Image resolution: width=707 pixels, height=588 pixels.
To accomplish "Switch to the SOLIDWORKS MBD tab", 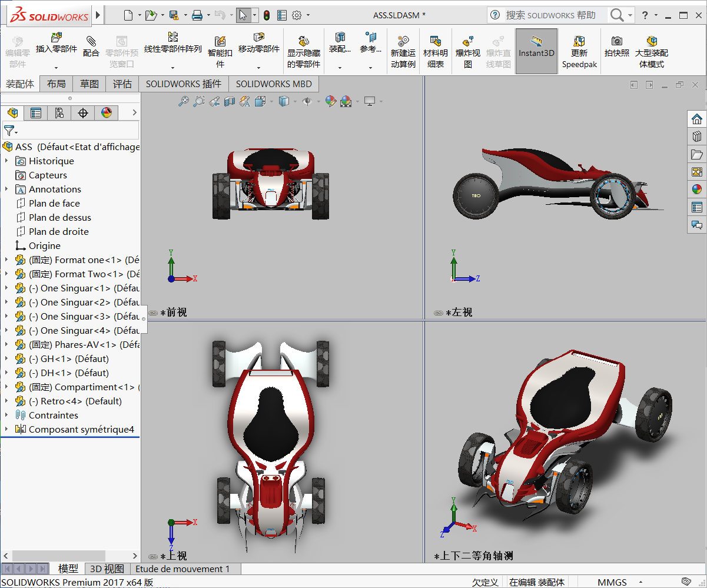I will click(274, 84).
